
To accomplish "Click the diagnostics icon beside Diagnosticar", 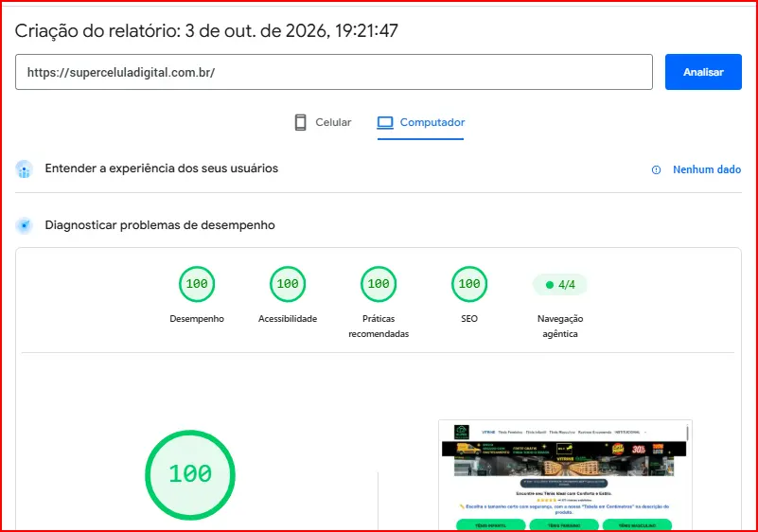I will (x=24, y=225).
